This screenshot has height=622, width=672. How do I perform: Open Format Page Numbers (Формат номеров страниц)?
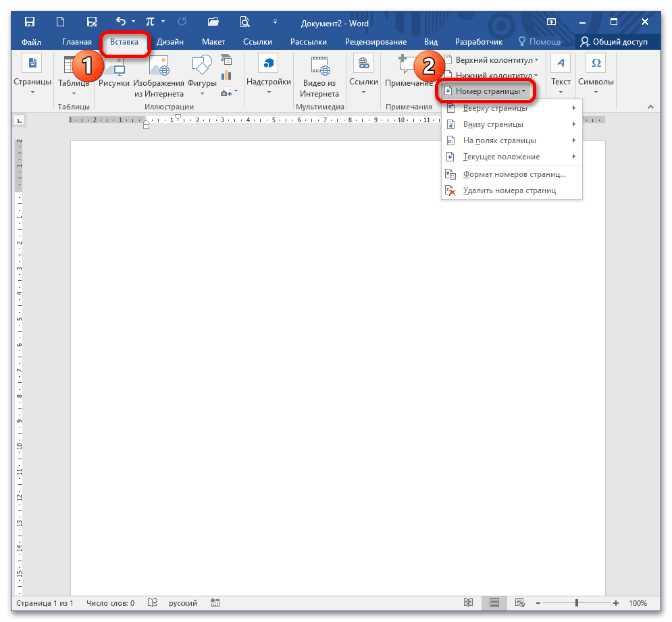coord(512,174)
